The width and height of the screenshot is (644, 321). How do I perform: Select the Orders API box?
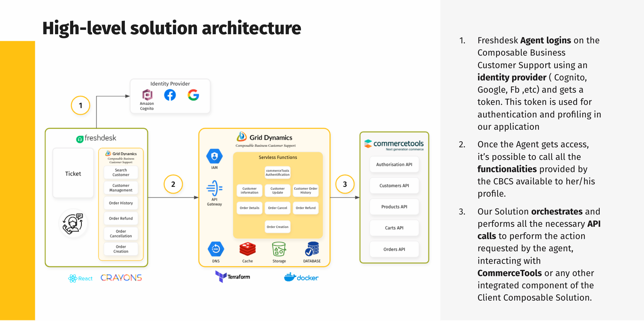coord(394,249)
